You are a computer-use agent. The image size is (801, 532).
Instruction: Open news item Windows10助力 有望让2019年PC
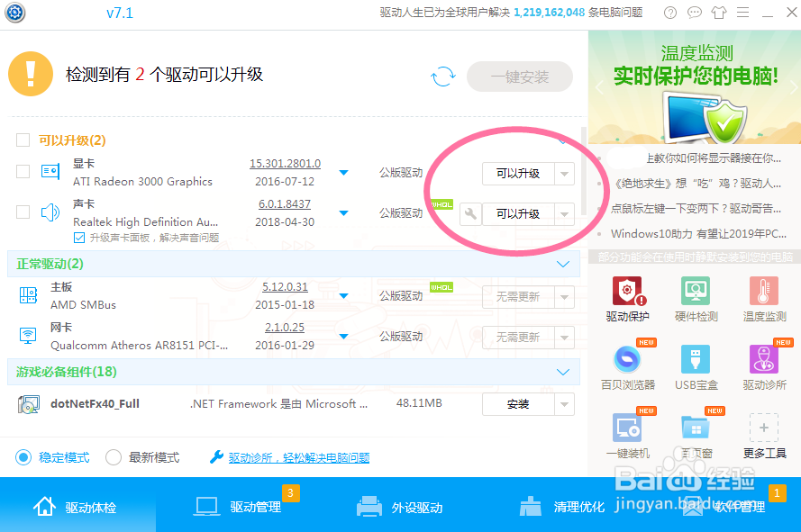[x=698, y=234]
